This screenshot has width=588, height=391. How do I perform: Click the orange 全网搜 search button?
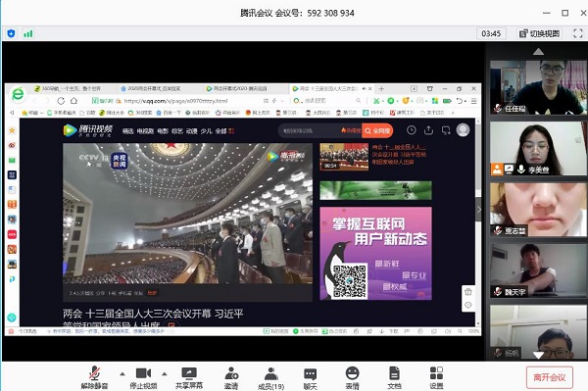(377, 131)
